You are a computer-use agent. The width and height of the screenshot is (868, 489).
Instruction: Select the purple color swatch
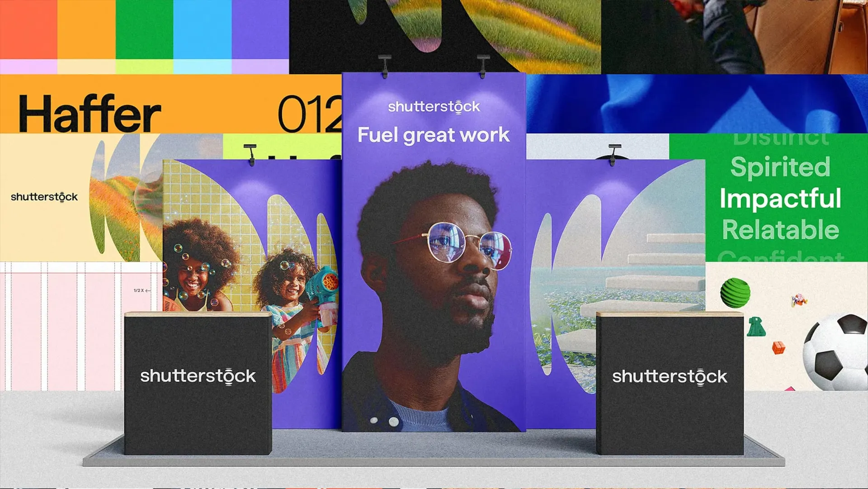pos(260,29)
